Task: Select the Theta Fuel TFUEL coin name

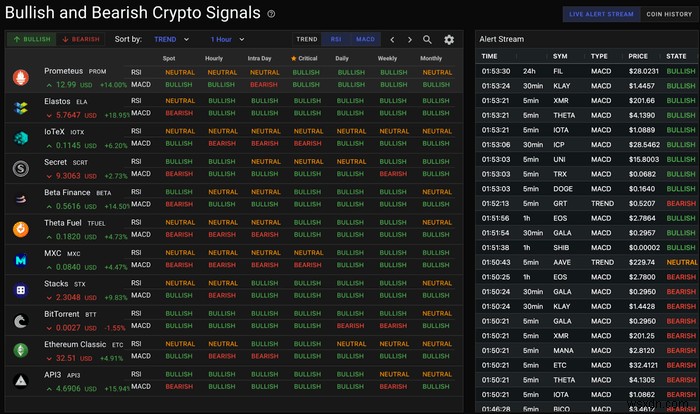Action: (x=75, y=223)
